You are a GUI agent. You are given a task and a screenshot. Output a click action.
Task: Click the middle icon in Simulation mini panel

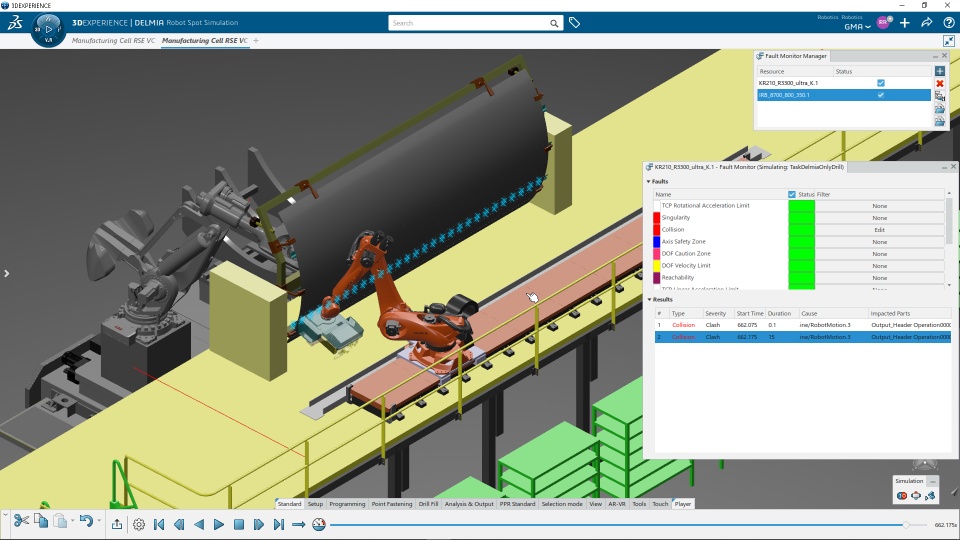916,496
